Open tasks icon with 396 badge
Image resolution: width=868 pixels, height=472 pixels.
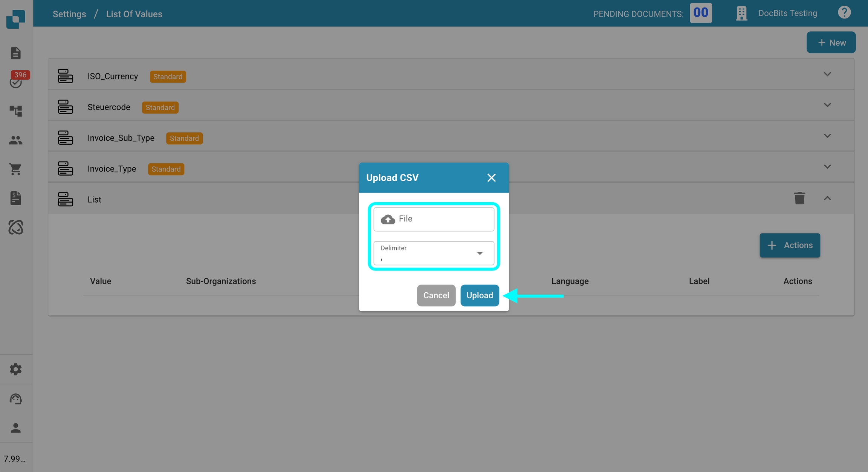(15, 82)
